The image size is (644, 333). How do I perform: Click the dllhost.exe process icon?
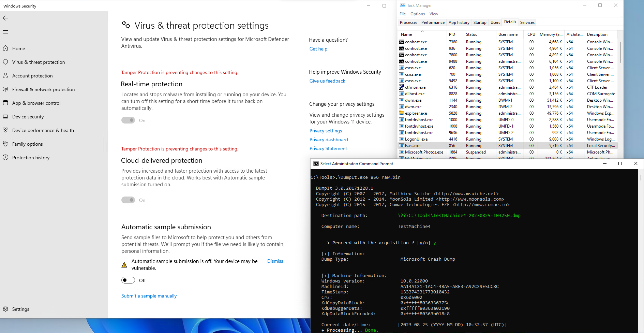402,94
